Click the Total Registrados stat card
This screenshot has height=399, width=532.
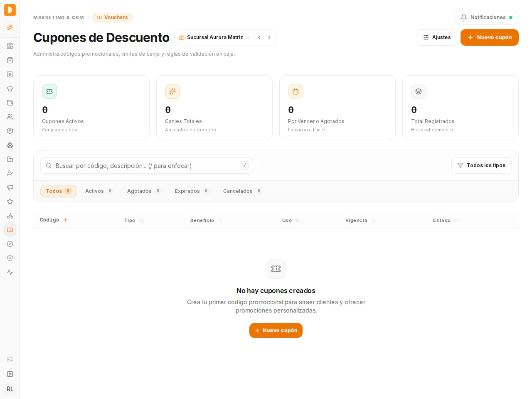461,108
